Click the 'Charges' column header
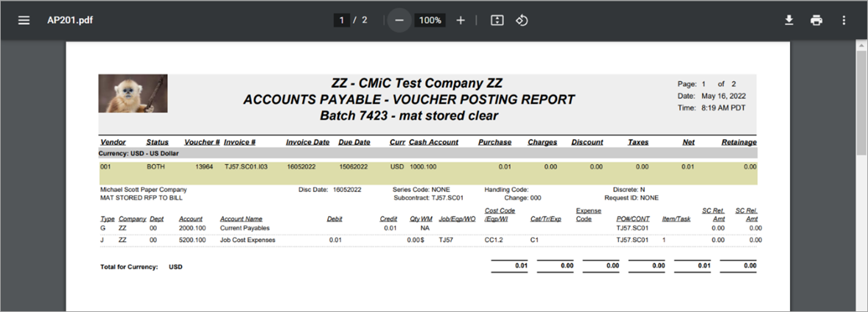Screen dimensions: 868x312 click(x=542, y=142)
